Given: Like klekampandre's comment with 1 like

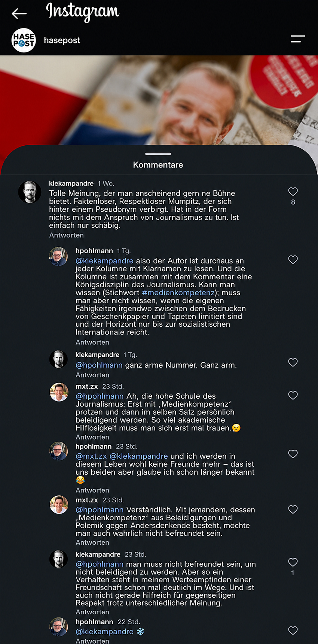Looking at the screenshot, I should [293, 562].
